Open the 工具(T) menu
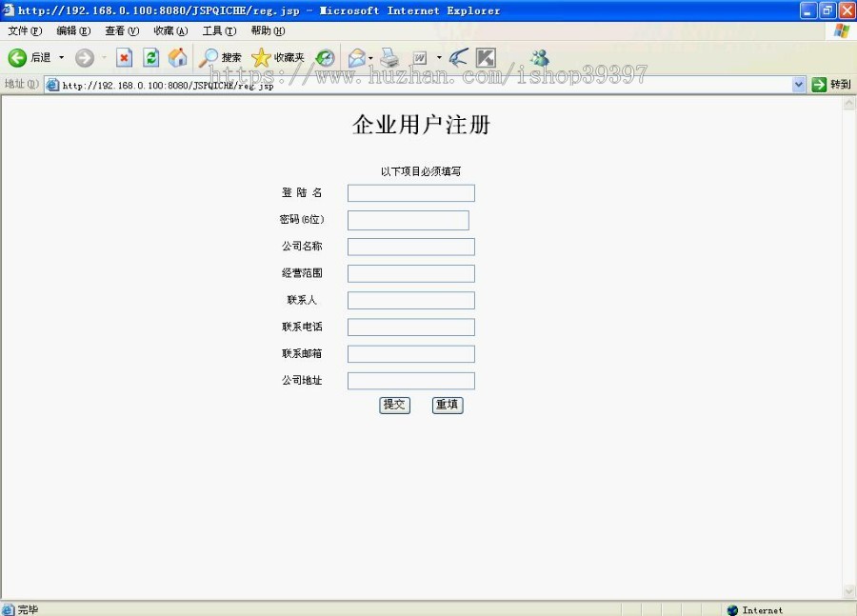Screen dimensions: 857x616 point(219,31)
